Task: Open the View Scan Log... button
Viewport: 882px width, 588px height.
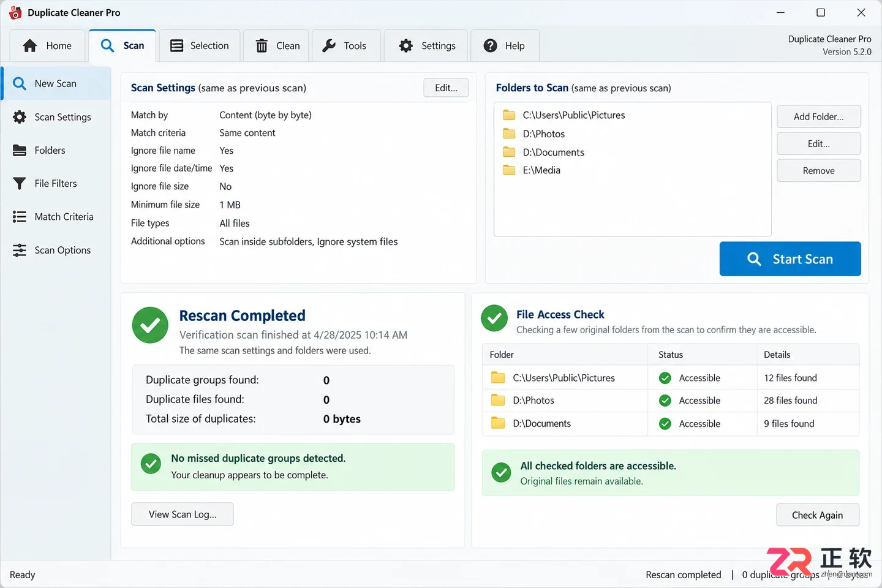Action: tap(183, 514)
